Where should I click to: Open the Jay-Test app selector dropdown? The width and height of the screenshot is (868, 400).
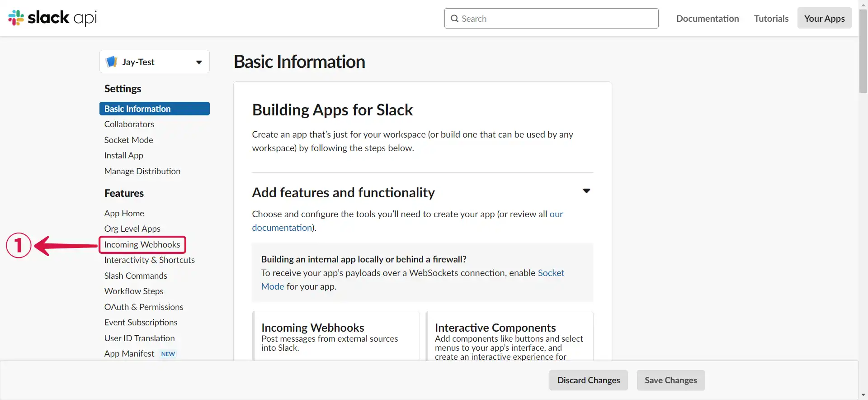point(155,62)
